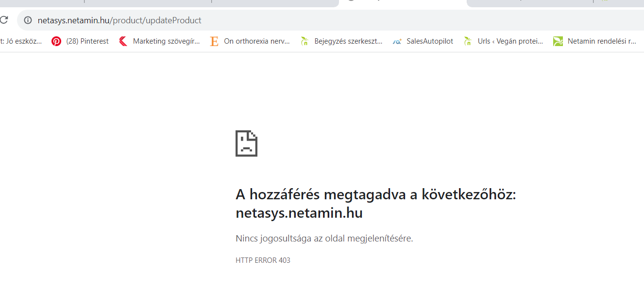The image size is (644, 305).
Task: Click the 'Nincs jogosultsága' message text
Action: [324, 238]
